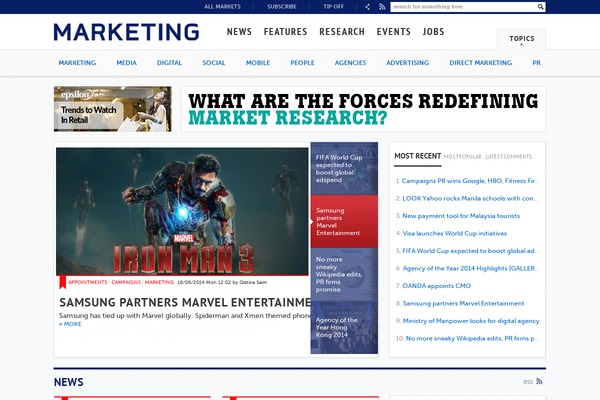Screen dimensions: 600x400
Task: Click the search magnifier icon
Action: pos(541,7)
